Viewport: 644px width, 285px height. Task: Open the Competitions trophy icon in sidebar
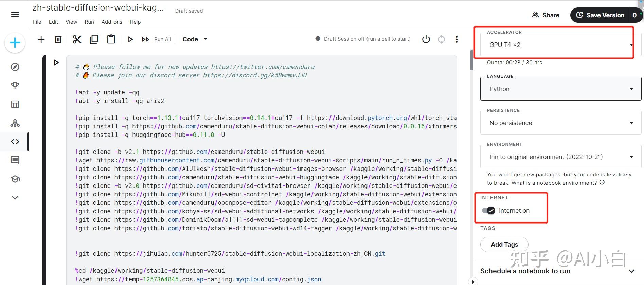[15, 86]
